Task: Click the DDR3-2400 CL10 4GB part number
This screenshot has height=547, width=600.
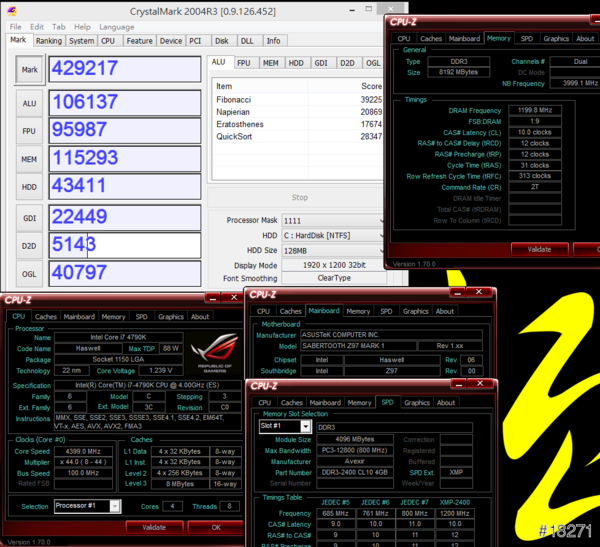Action: point(355,472)
